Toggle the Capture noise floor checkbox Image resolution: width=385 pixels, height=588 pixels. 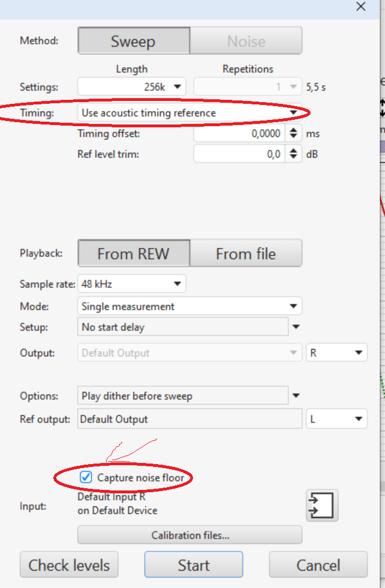pos(86,477)
